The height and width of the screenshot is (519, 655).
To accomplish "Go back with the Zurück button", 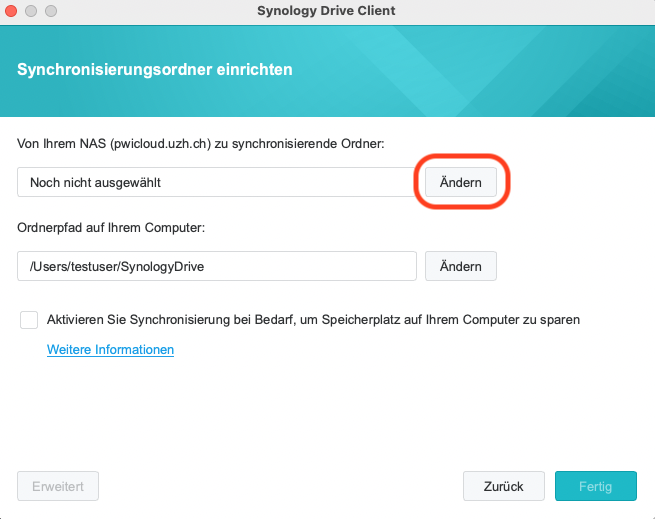I will pos(504,486).
